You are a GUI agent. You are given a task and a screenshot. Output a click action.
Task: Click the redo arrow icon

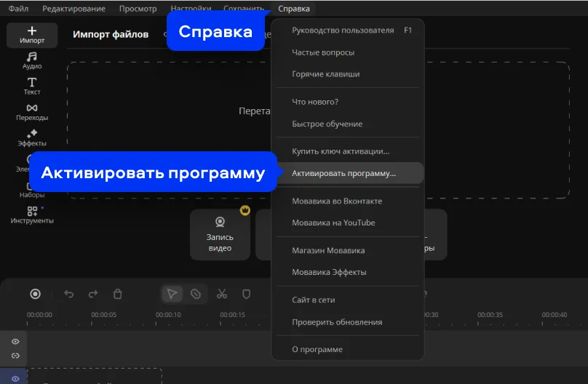click(x=93, y=294)
